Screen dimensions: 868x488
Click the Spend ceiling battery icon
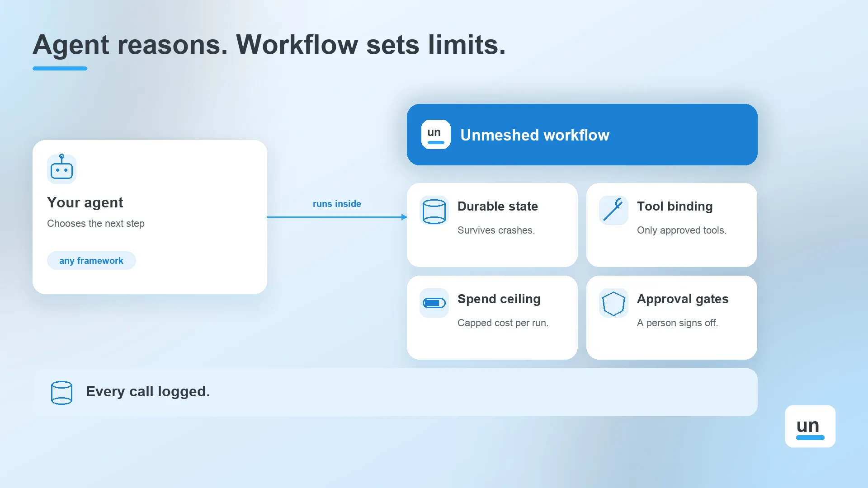434,303
